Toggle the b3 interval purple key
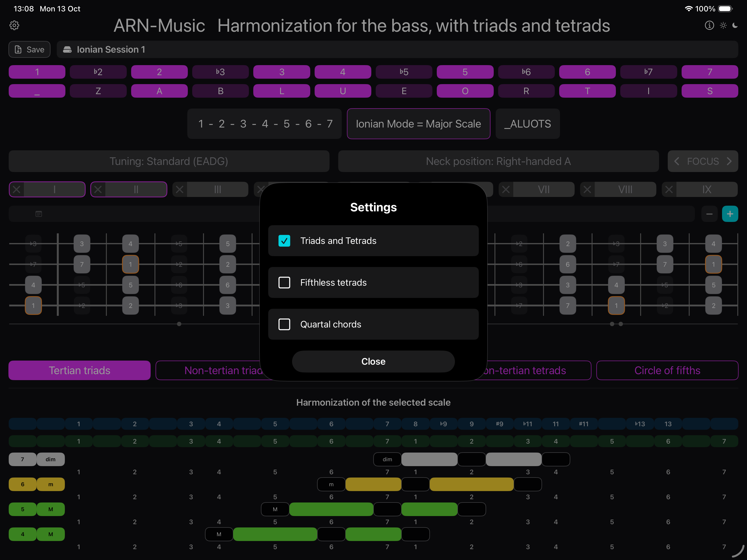Screen dimensions: 747x560 coord(220,72)
